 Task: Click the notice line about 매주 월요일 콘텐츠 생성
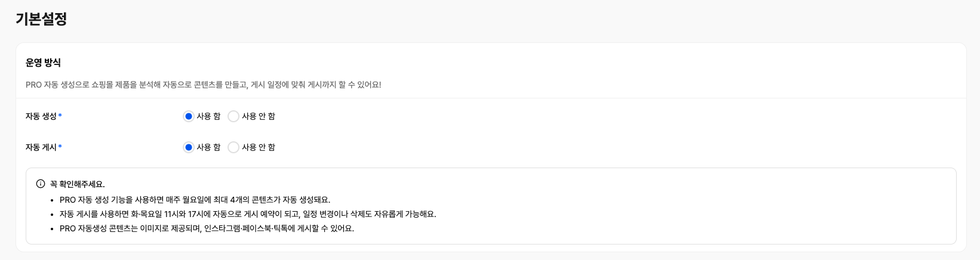click(x=195, y=200)
